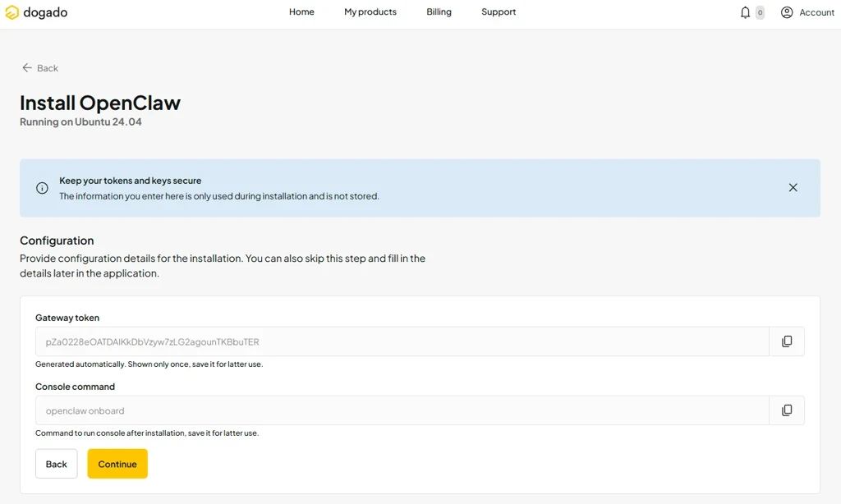
Task: Click the info icon in the blue banner
Action: [42, 188]
